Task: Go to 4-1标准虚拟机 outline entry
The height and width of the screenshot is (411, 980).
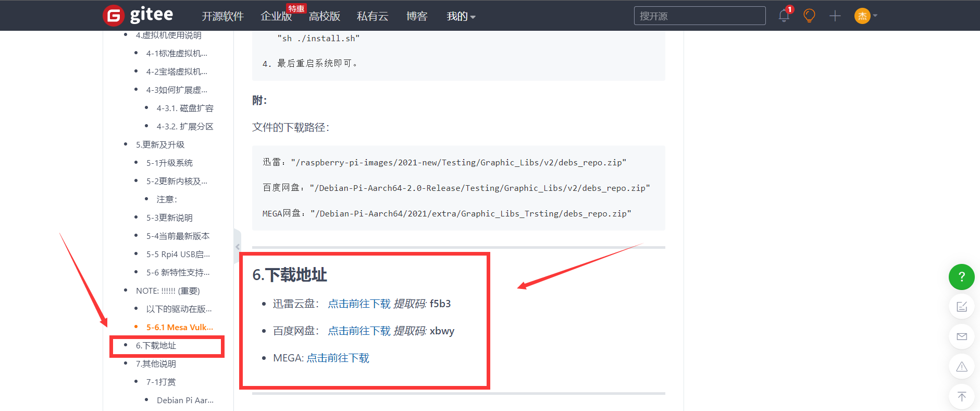Action: coord(177,53)
